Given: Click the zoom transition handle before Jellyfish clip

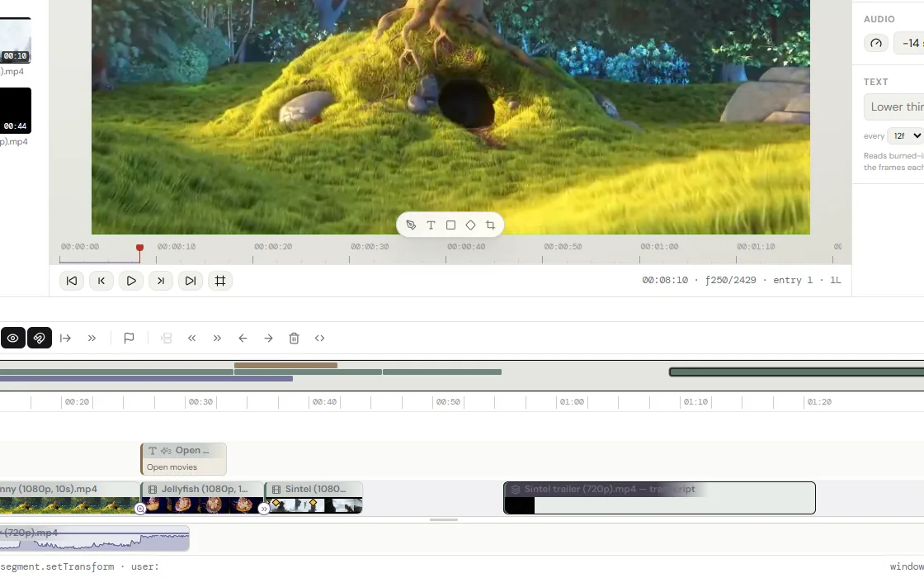Looking at the screenshot, I should click(x=140, y=509).
